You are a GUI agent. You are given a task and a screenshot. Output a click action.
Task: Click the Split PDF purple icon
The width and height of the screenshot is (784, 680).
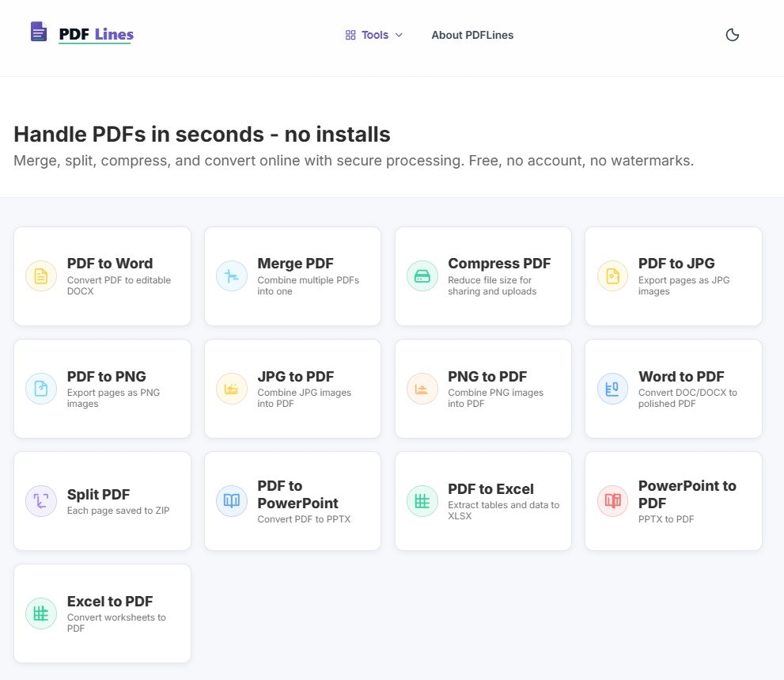[x=41, y=501]
